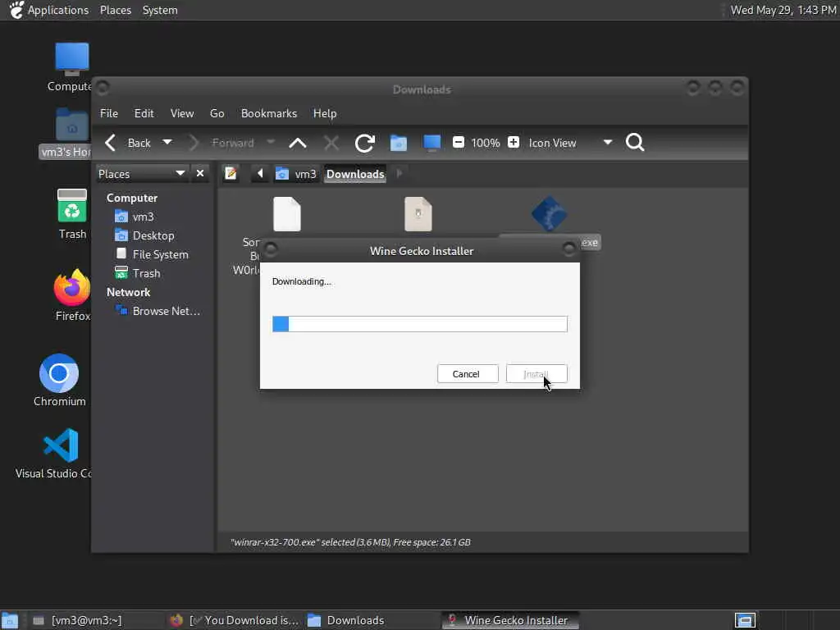
Task: Click the status bar selection text
Action: [350, 542]
